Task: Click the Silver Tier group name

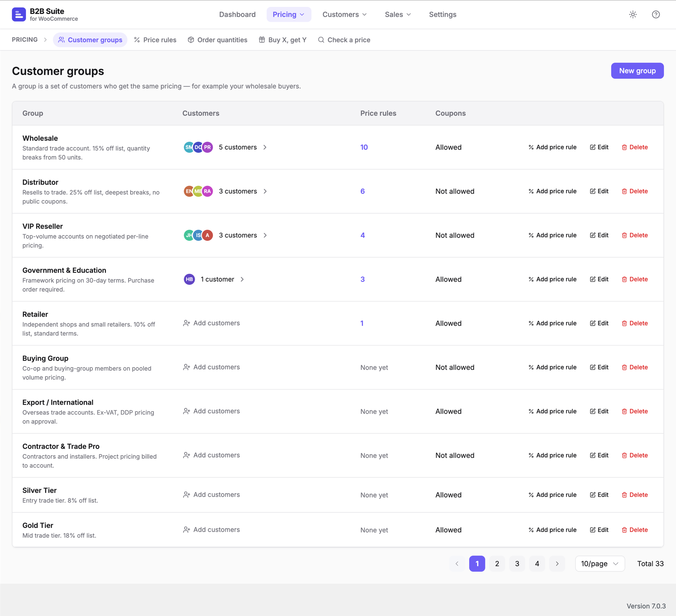Action: coord(39,490)
